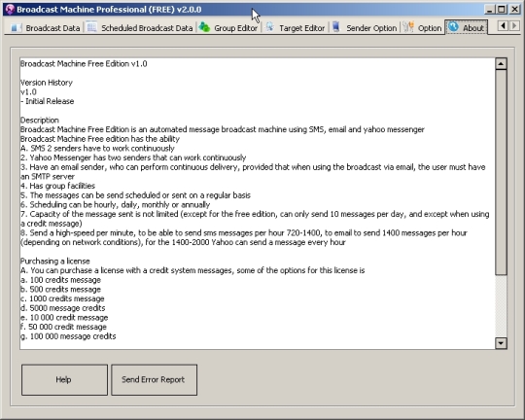Image resolution: width=525 pixels, height=420 pixels.
Task: Click the 'Description' heading text
Action: (40, 120)
